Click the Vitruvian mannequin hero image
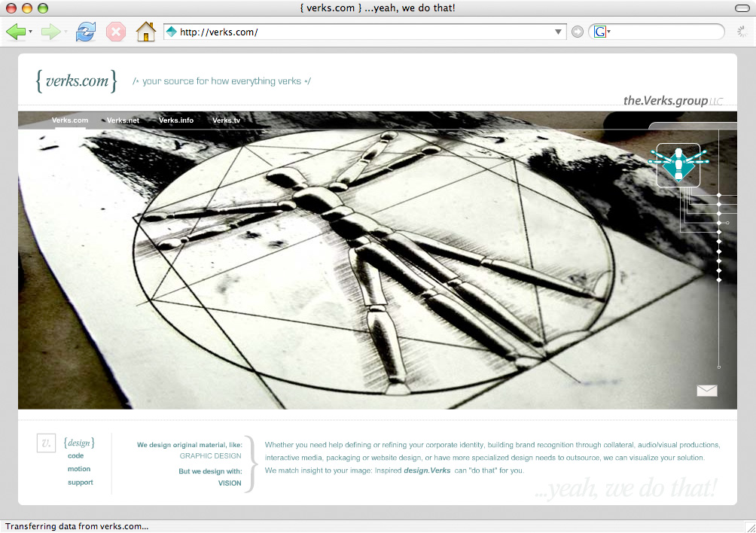 tap(377, 260)
